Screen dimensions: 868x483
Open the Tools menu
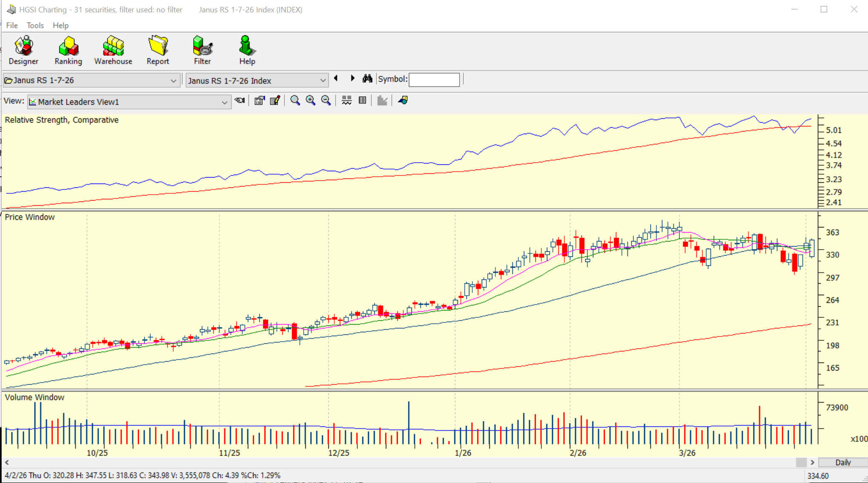pos(35,26)
